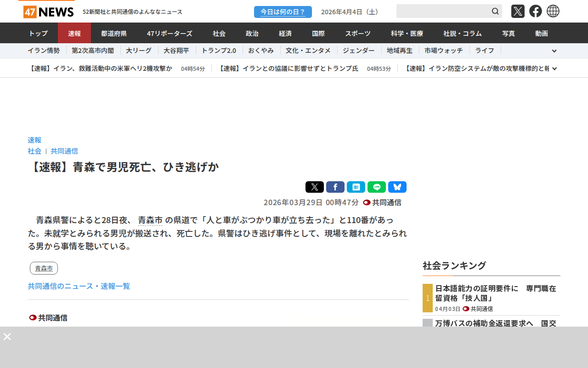Open the 第2次高市内閣 topic link

(93, 51)
